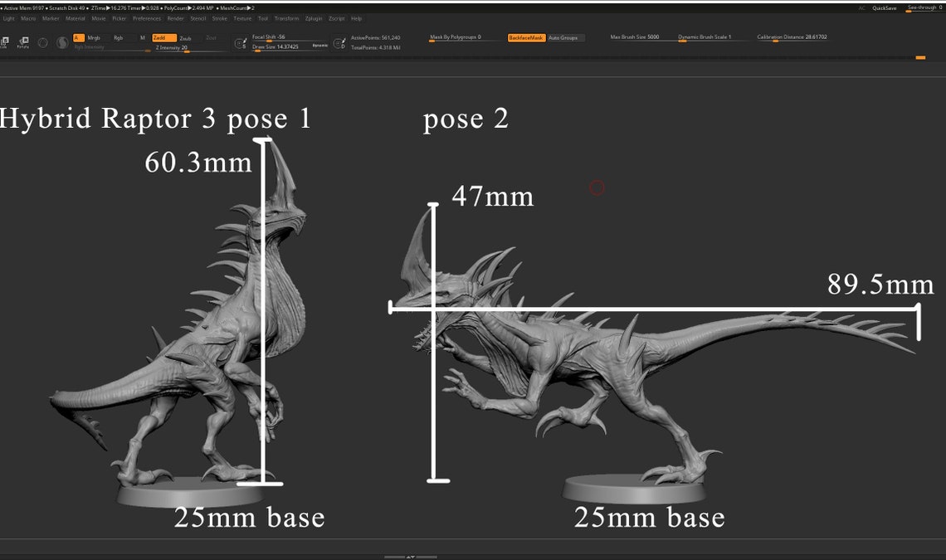Open the Zplugin menu
This screenshot has height=560, width=946.
313,17
